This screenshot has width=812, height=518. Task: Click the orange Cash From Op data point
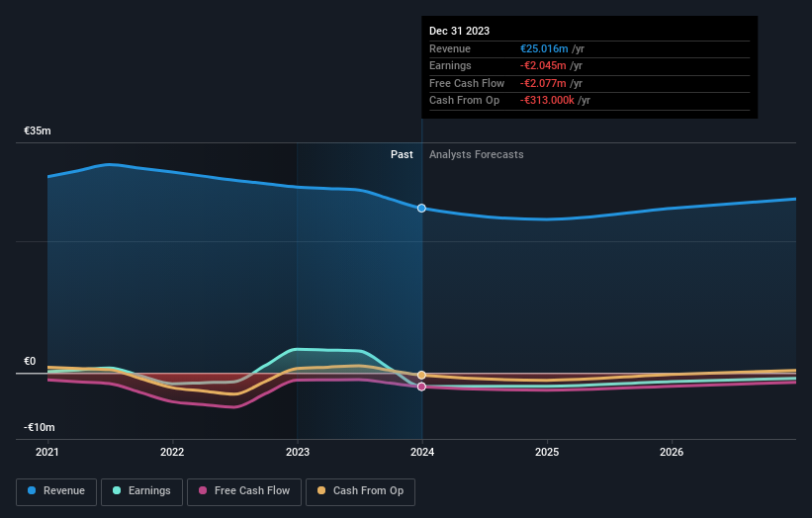pyautogui.click(x=421, y=376)
